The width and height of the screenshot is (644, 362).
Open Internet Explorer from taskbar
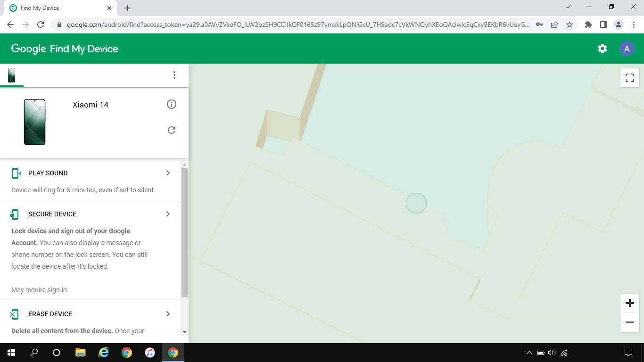pos(104,353)
